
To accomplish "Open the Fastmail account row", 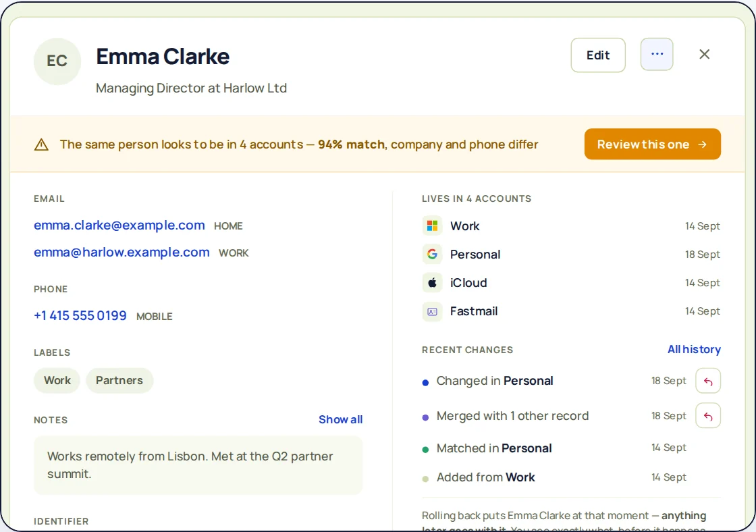I will tap(571, 311).
